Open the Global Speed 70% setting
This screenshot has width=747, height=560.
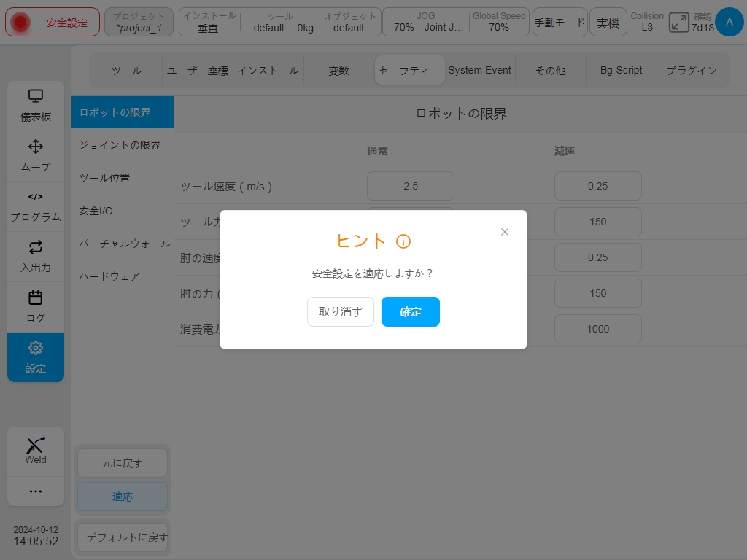point(499,23)
